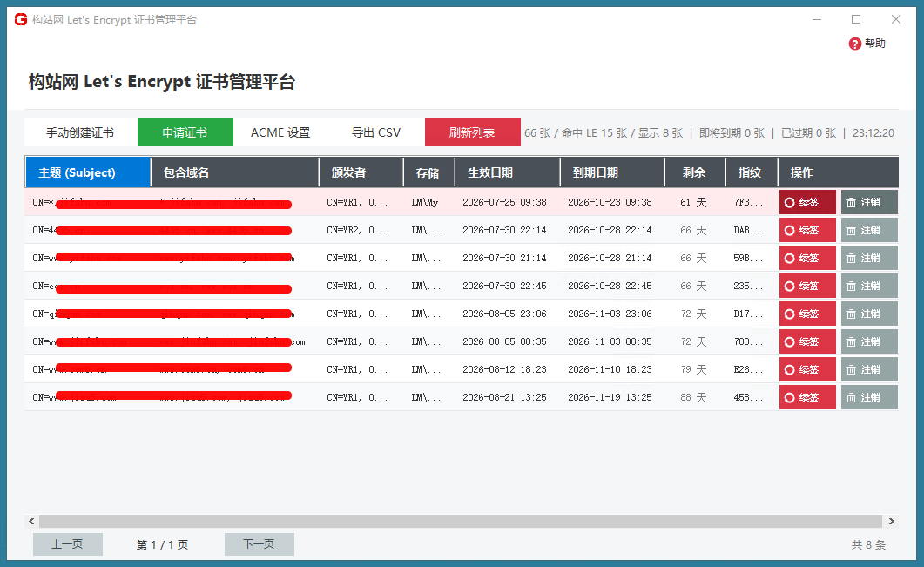Click the horizontal scrollbar thumb
This screenshot has height=567, width=924.
point(460,521)
